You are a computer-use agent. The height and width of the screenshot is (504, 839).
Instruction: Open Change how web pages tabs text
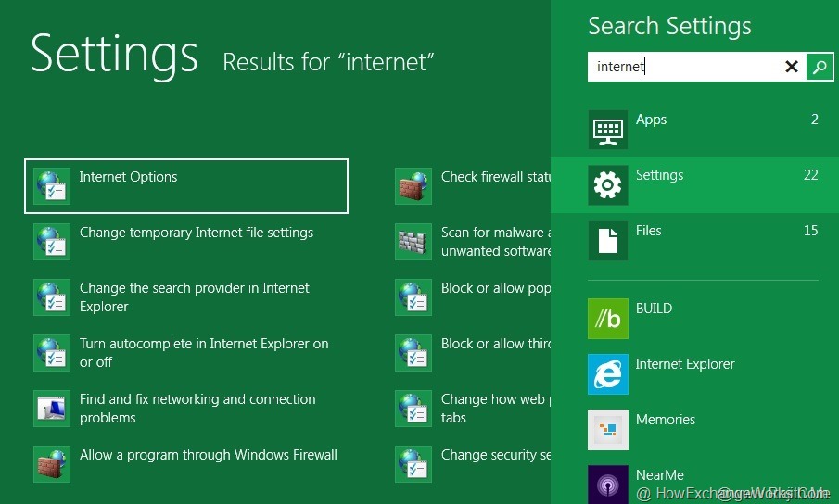coord(496,409)
